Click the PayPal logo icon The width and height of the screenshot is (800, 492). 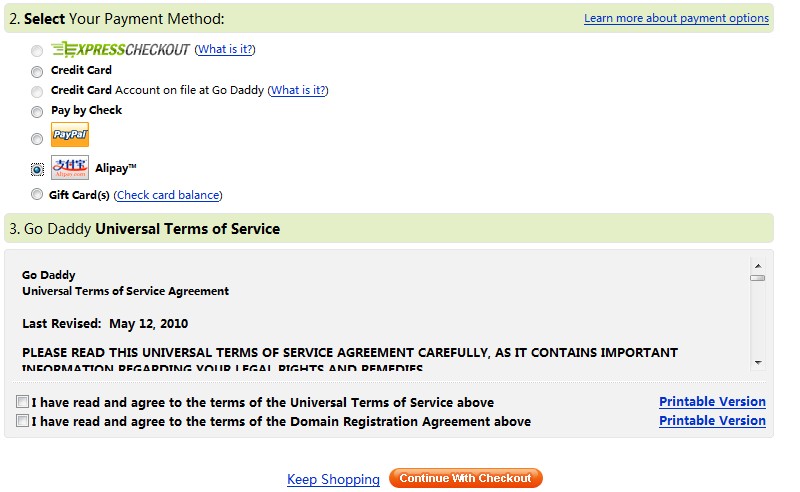point(70,135)
